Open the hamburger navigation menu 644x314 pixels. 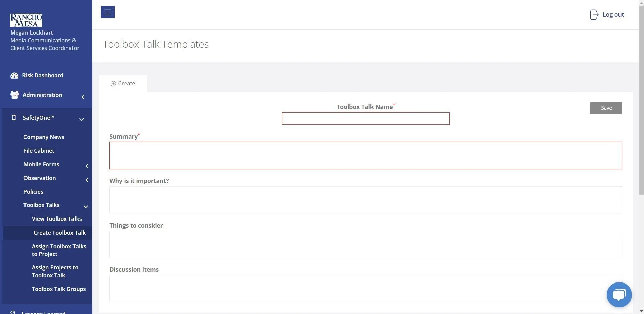click(x=107, y=12)
